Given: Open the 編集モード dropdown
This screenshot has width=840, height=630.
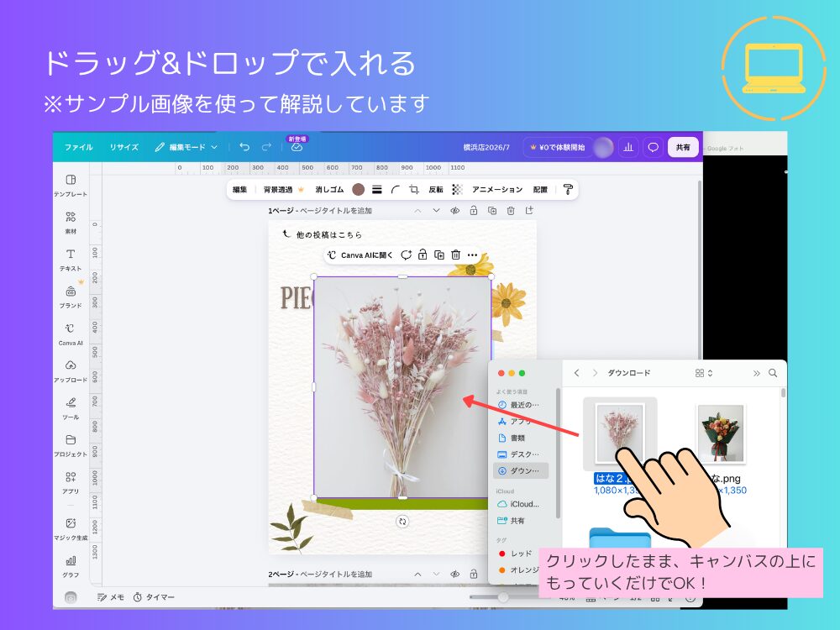Looking at the screenshot, I should [186, 147].
